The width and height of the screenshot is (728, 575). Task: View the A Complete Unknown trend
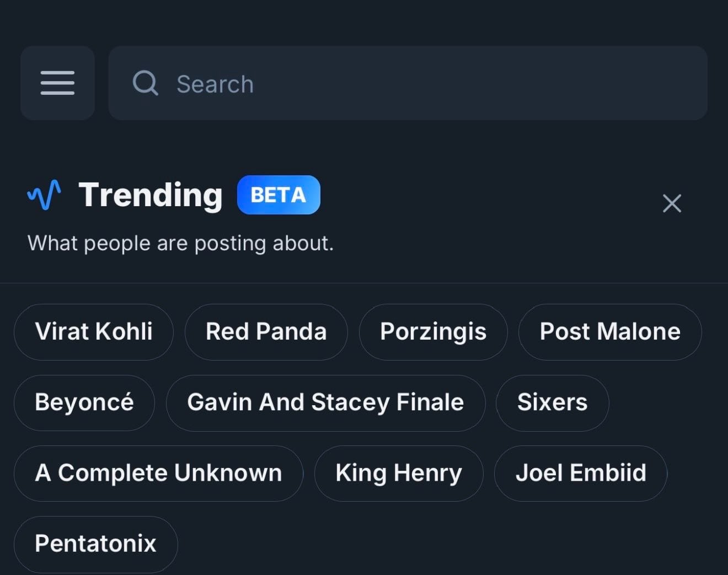158,473
